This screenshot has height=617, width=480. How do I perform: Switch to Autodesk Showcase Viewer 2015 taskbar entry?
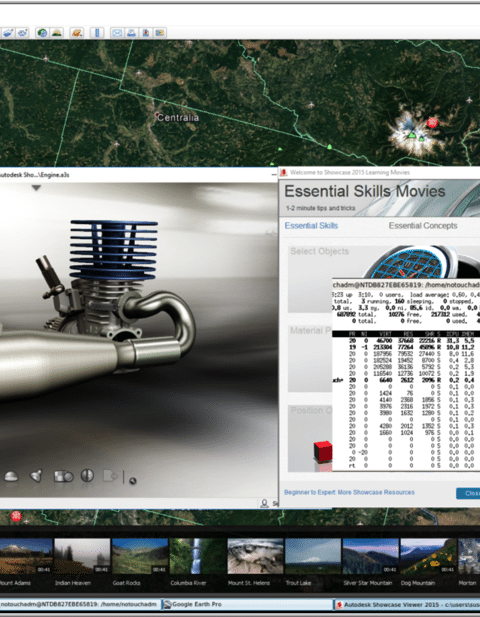tap(407, 604)
